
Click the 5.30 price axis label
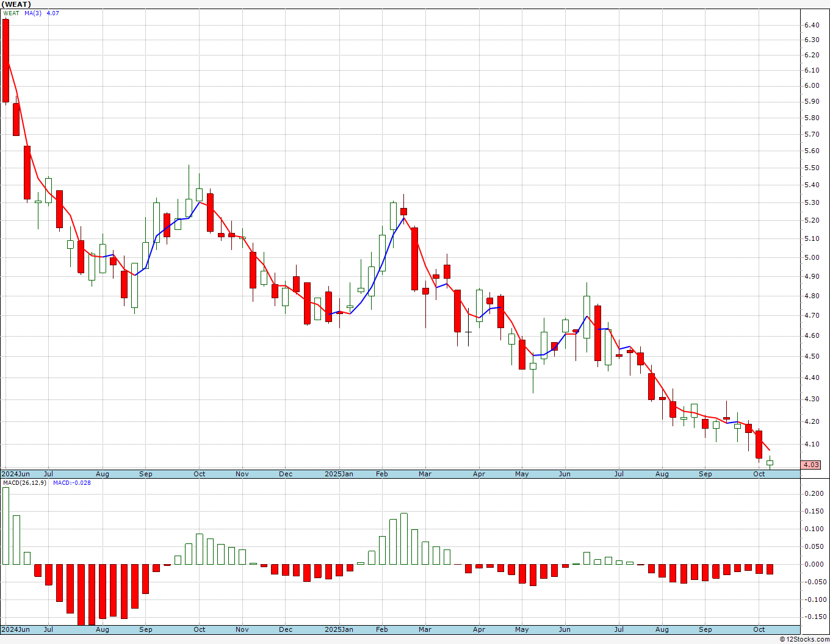(x=812, y=202)
